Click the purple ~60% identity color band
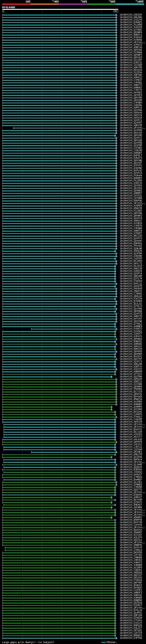The height and width of the screenshot is (644, 146). (73, 4)
